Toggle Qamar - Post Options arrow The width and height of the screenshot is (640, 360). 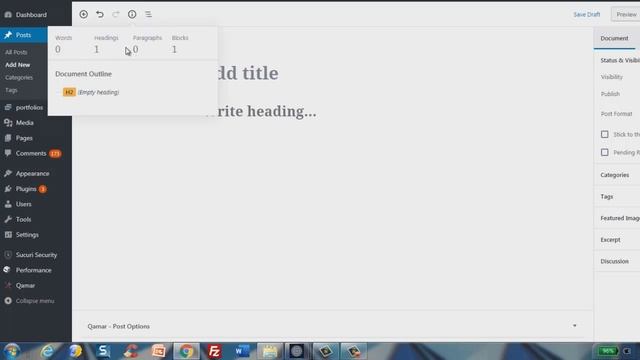[574, 326]
